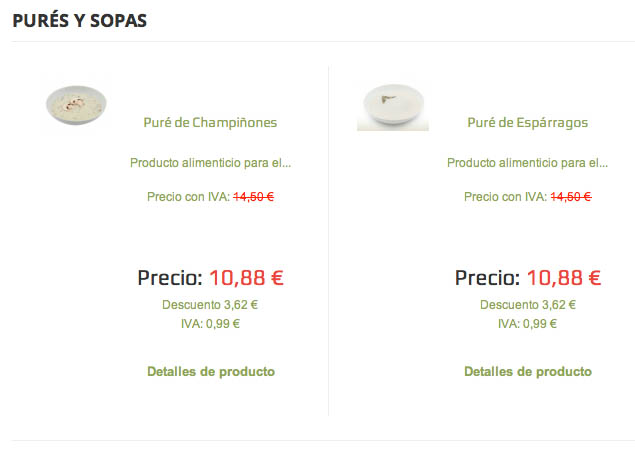Viewport: 635px width, 461px height.
Task: Click IVA: 0,99 € under Champiñones
Action: click(x=210, y=324)
